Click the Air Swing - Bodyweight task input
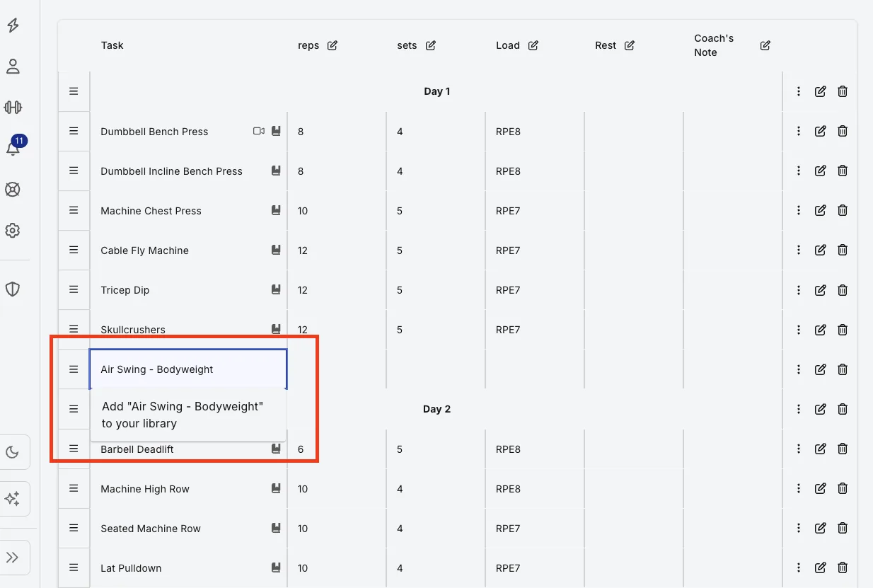This screenshot has height=588, width=873. pyautogui.click(x=188, y=369)
